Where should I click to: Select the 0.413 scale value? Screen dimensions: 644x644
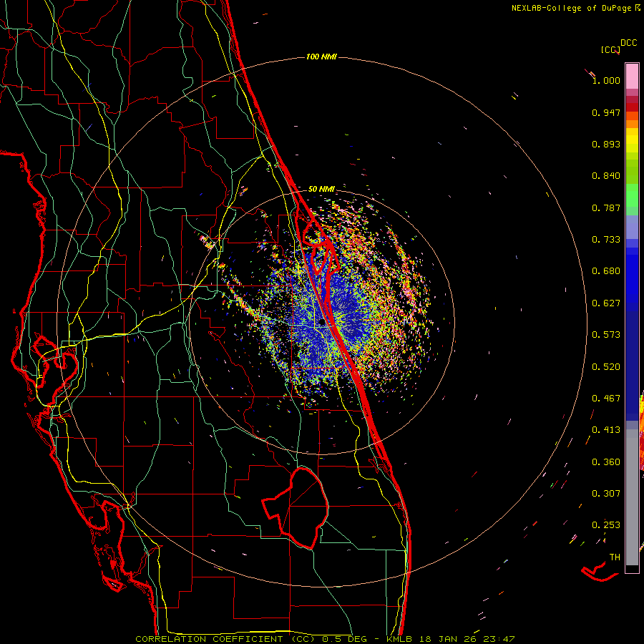[x=606, y=430]
